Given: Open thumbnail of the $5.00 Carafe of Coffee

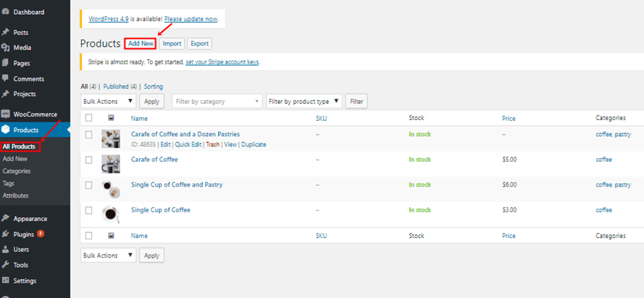Looking at the screenshot, I should (x=111, y=164).
